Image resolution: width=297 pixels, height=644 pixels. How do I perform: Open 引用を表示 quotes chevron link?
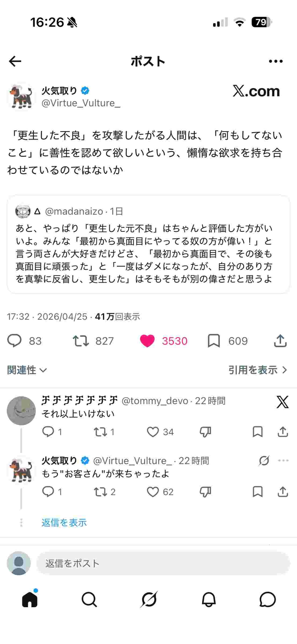click(258, 370)
